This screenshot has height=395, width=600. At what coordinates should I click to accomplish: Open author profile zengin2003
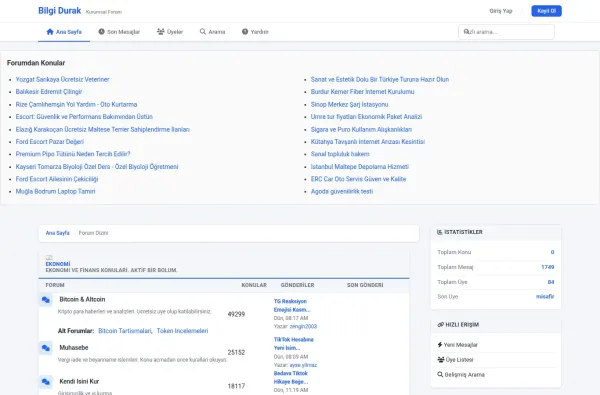[x=303, y=326]
